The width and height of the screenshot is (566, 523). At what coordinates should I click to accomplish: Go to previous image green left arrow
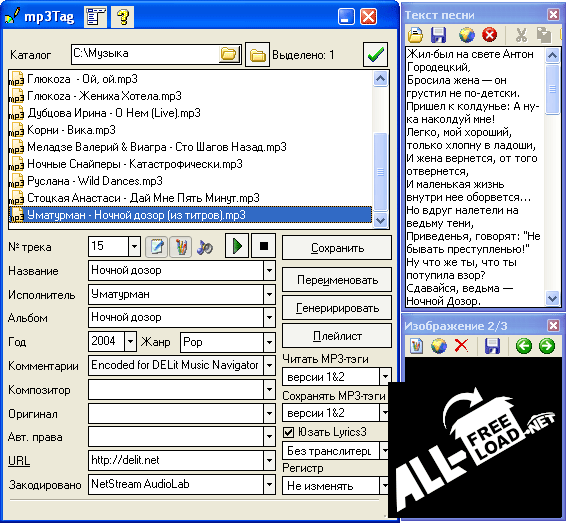click(x=523, y=346)
